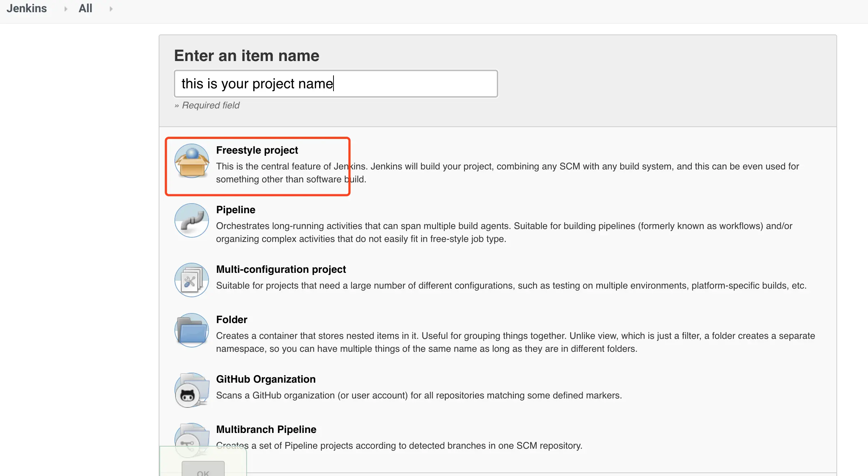Choose the Folder item type
868x476 pixels.
[232, 319]
